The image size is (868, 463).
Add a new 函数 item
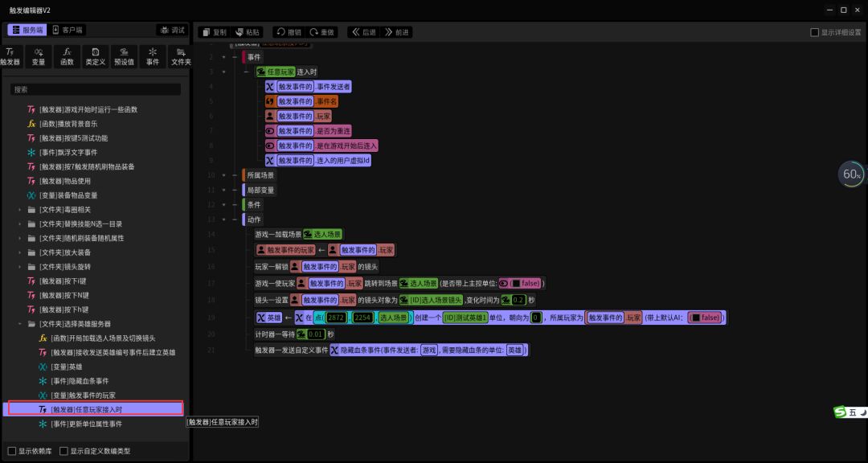(67, 56)
